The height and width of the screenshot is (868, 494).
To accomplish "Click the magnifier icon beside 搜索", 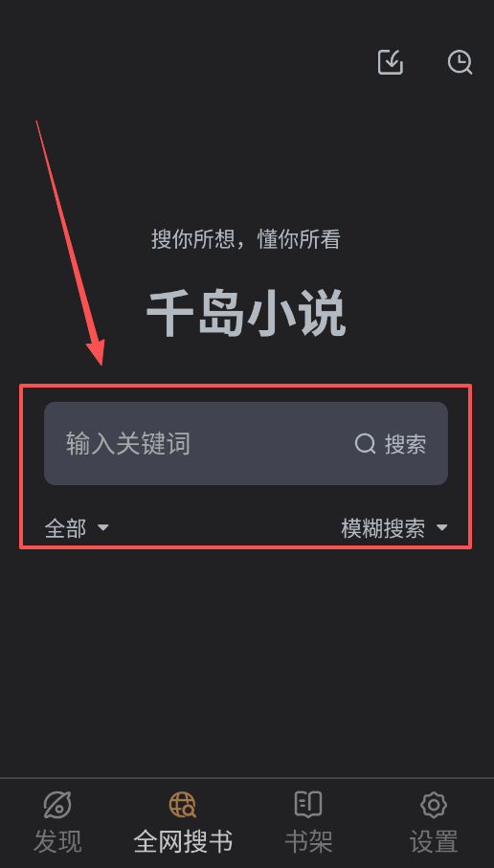I will [365, 444].
